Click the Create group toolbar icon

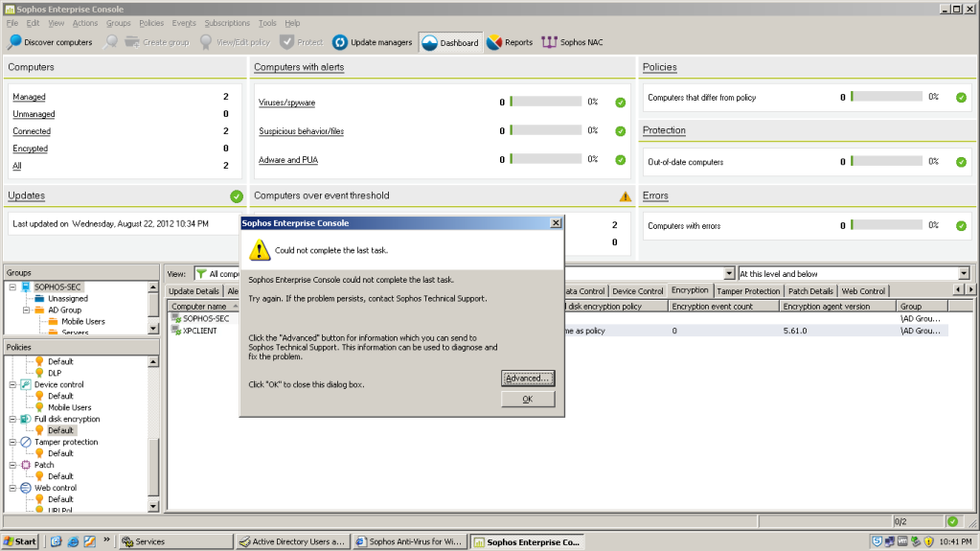pos(132,42)
